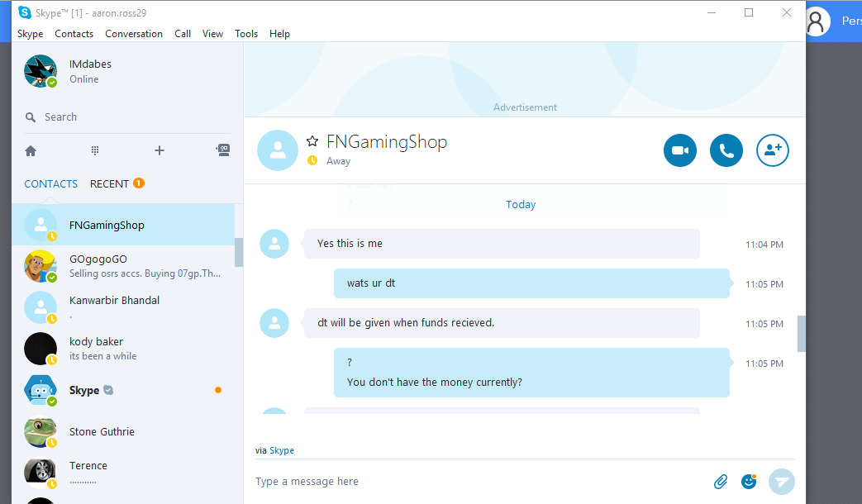Click 'dt will be given when funds recieved.' message
The height and width of the screenshot is (504, 862).
click(x=502, y=322)
